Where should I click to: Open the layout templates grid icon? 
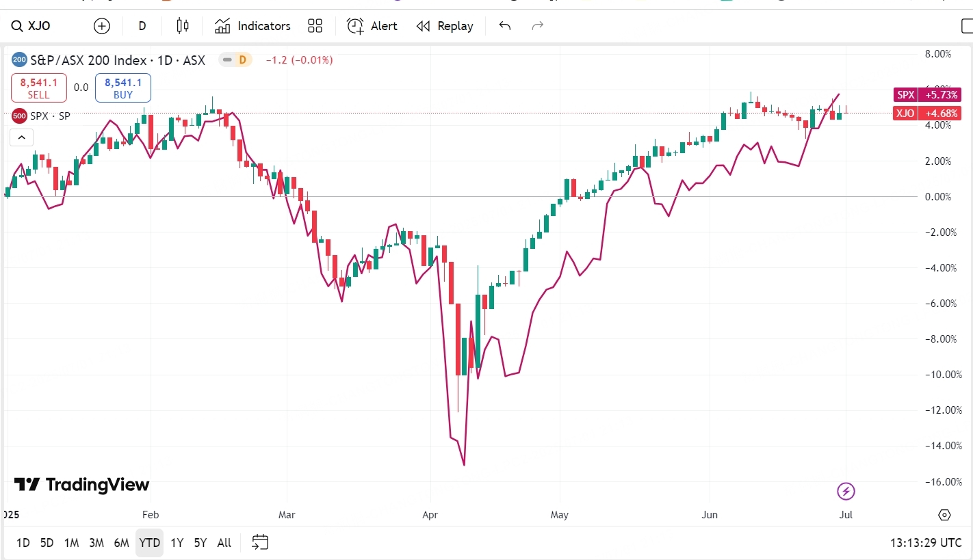(x=315, y=26)
